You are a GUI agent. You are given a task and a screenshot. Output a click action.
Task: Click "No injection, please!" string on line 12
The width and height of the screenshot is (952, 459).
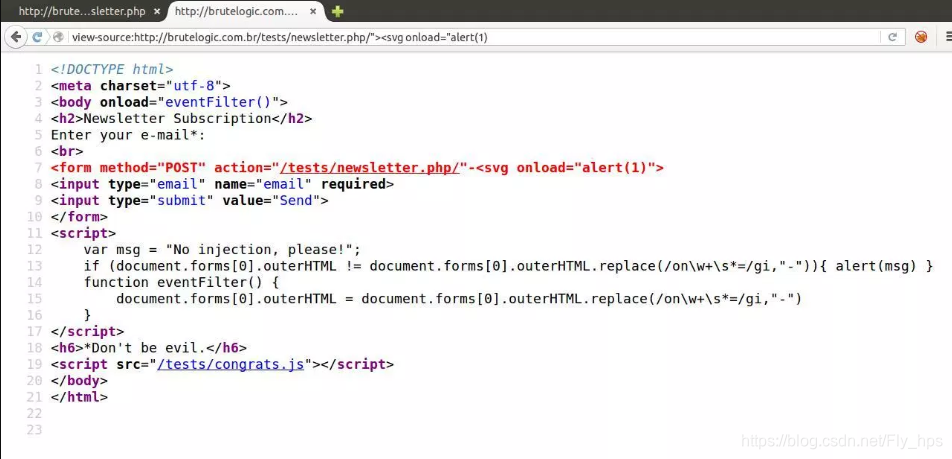(259, 250)
